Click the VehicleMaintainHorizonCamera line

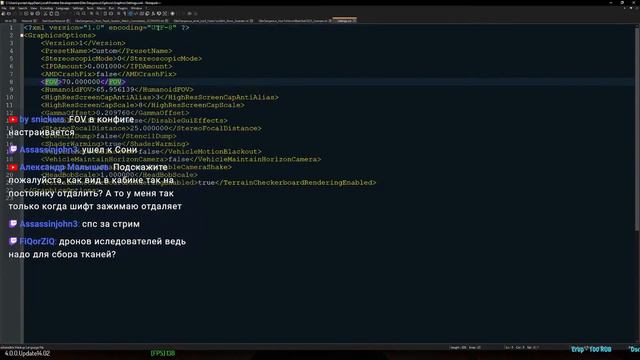coord(181,160)
